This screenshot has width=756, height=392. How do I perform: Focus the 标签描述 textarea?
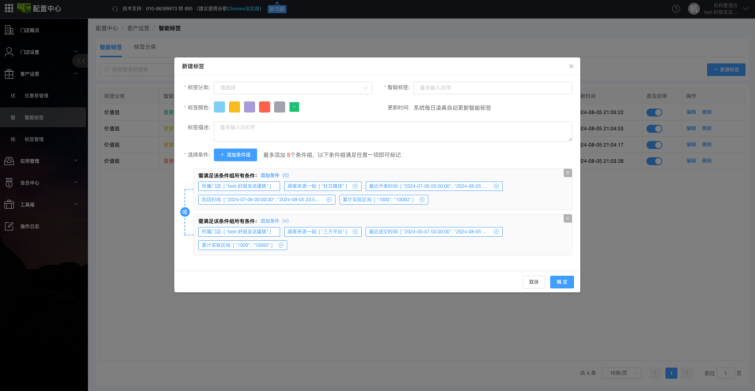393,131
